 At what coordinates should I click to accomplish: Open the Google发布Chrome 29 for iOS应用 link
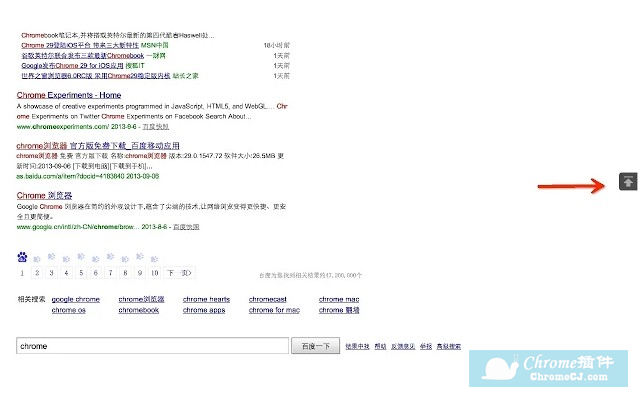(72, 65)
